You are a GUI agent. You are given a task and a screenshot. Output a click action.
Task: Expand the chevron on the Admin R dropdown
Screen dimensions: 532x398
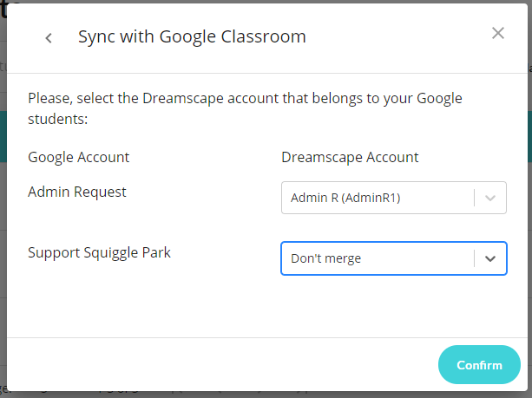click(x=490, y=198)
